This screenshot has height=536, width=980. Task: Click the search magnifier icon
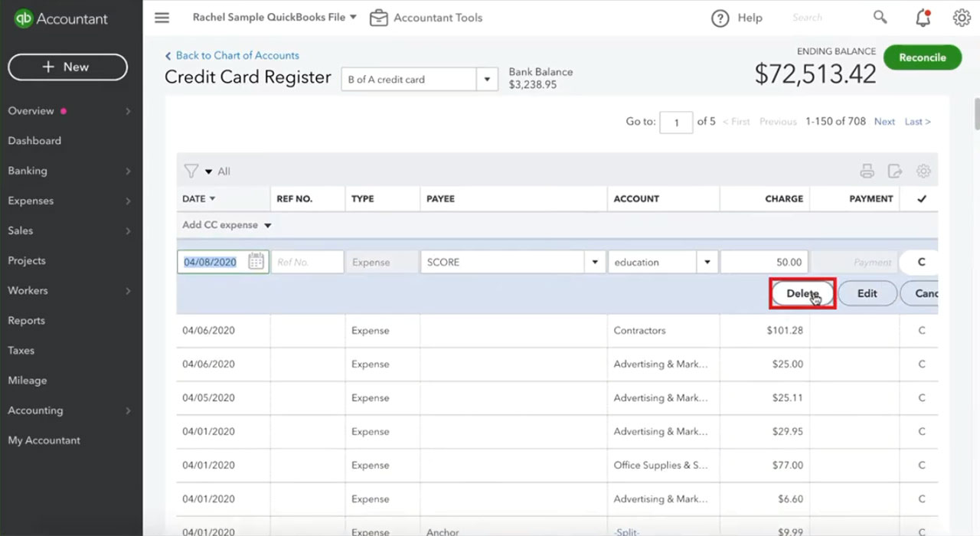(x=880, y=17)
